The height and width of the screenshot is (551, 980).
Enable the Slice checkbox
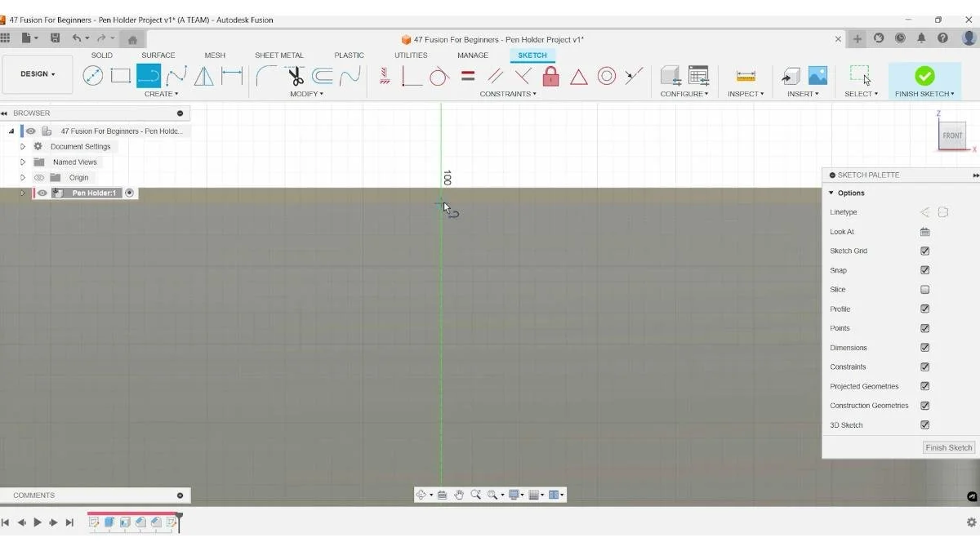click(925, 290)
